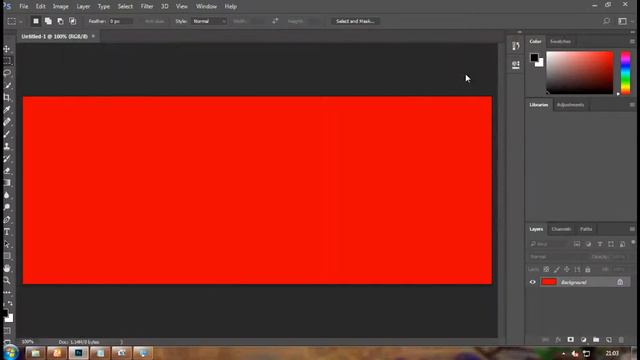Click the Select and Mask button
This screenshot has width=640, height=360.
pyautogui.click(x=355, y=21)
